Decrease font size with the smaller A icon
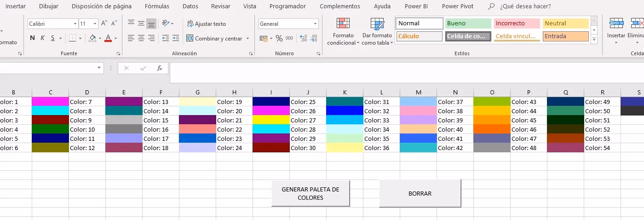 click(x=113, y=23)
